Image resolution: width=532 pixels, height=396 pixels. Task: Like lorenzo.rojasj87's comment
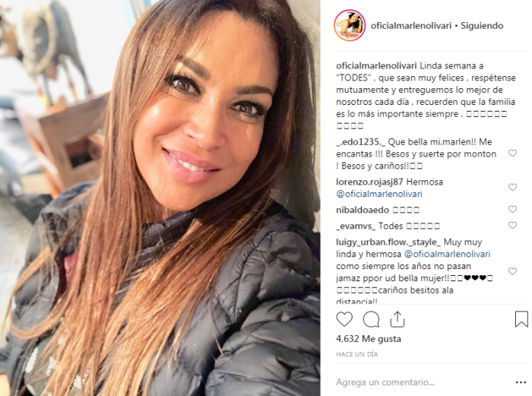click(x=512, y=187)
